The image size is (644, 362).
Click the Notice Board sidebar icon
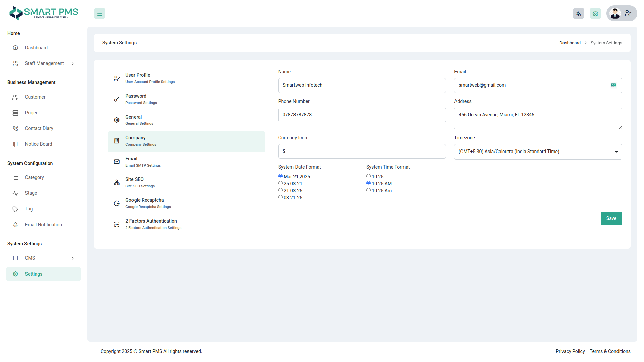click(15, 144)
